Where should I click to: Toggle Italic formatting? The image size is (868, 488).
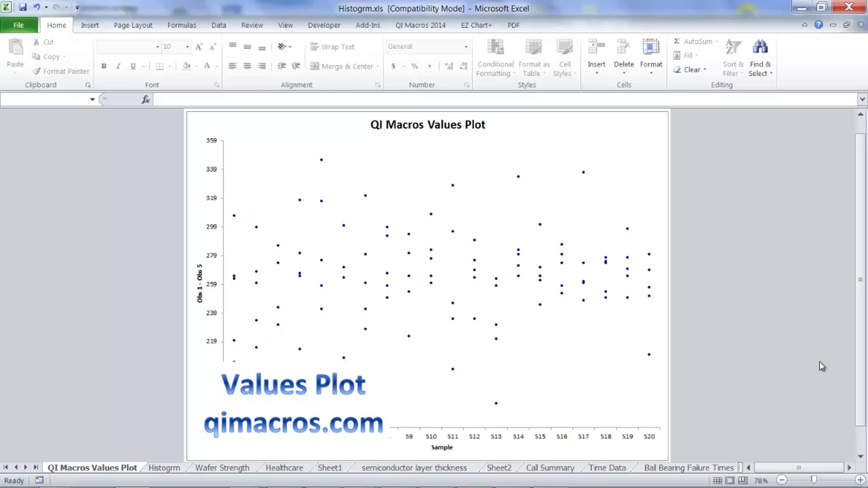click(118, 66)
